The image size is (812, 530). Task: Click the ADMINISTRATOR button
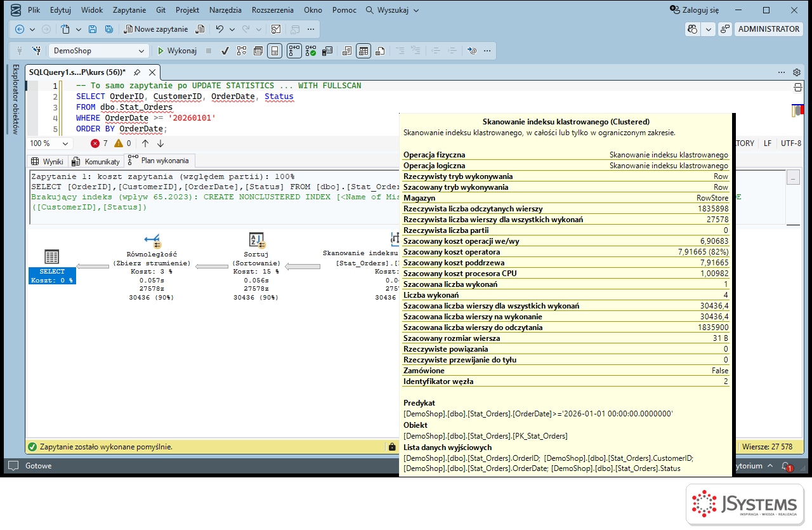769,29
